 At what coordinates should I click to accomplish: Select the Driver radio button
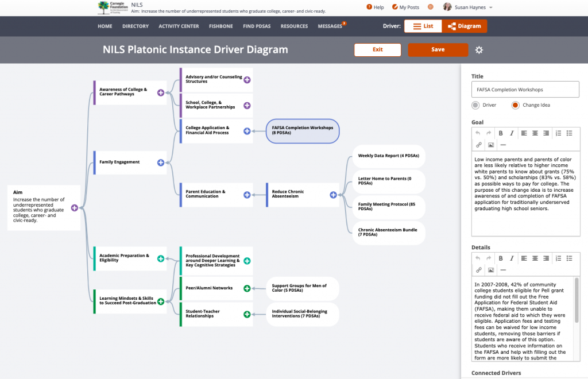(x=475, y=105)
